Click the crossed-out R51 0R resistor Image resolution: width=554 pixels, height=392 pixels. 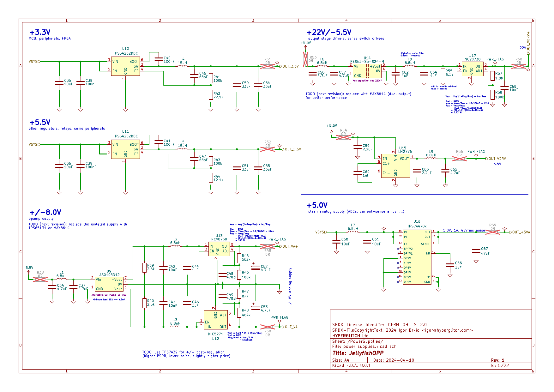tap(268, 66)
